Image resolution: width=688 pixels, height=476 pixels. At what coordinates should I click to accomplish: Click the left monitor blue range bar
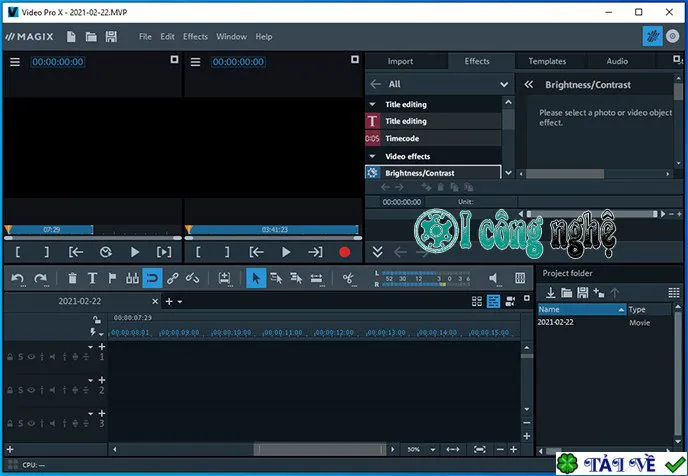coord(49,229)
